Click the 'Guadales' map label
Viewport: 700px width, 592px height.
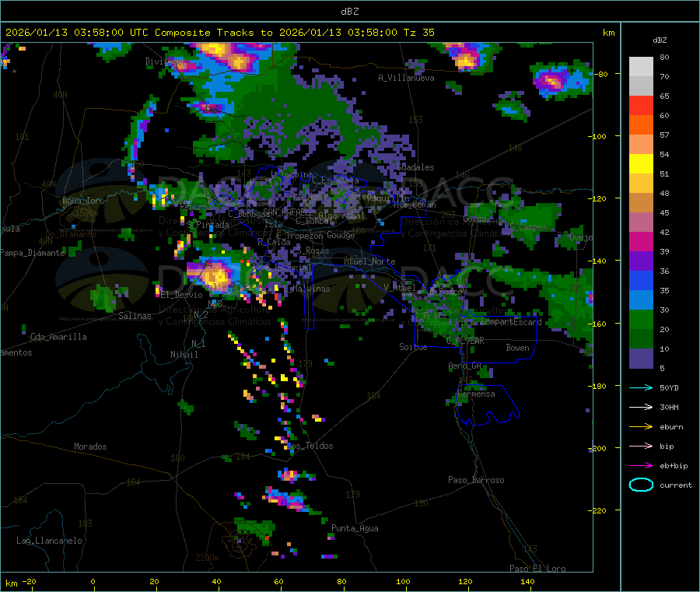click(415, 167)
